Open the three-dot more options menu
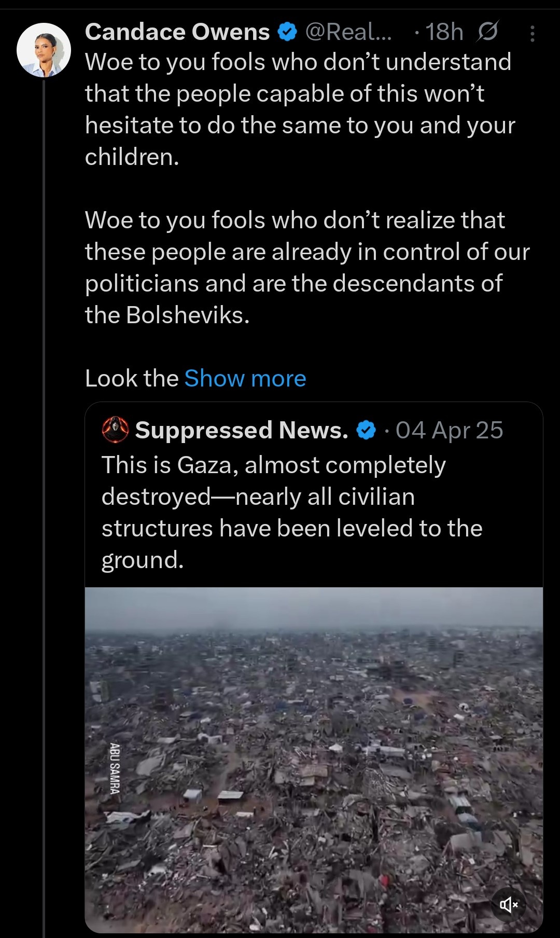This screenshot has width=560, height=938. coord(533,34)
